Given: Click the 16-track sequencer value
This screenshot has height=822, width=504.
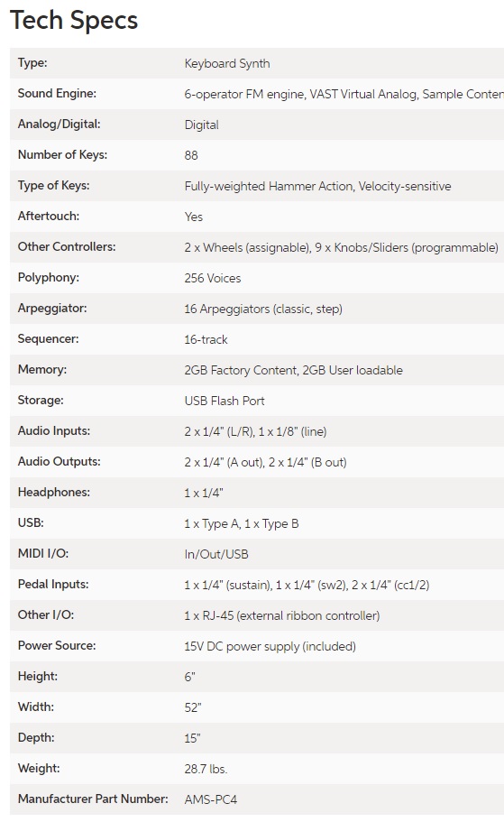Looking at the screenshot, I should (206, 339).
